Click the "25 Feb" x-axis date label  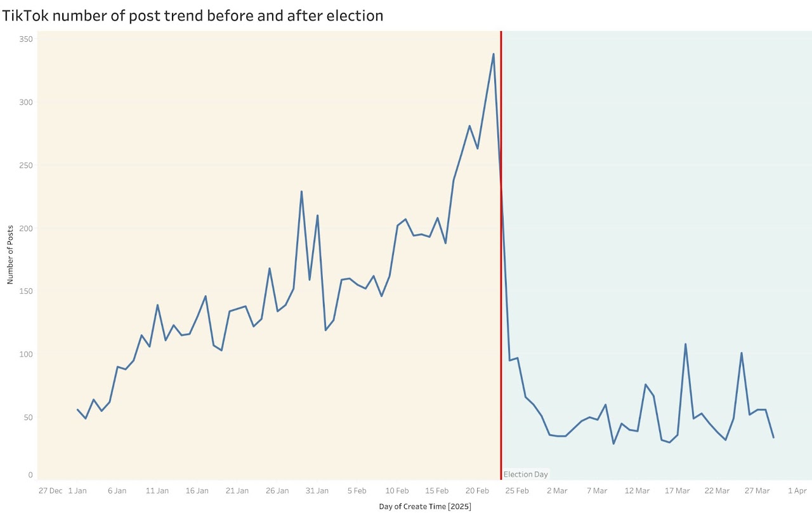[x=517, y=491]
